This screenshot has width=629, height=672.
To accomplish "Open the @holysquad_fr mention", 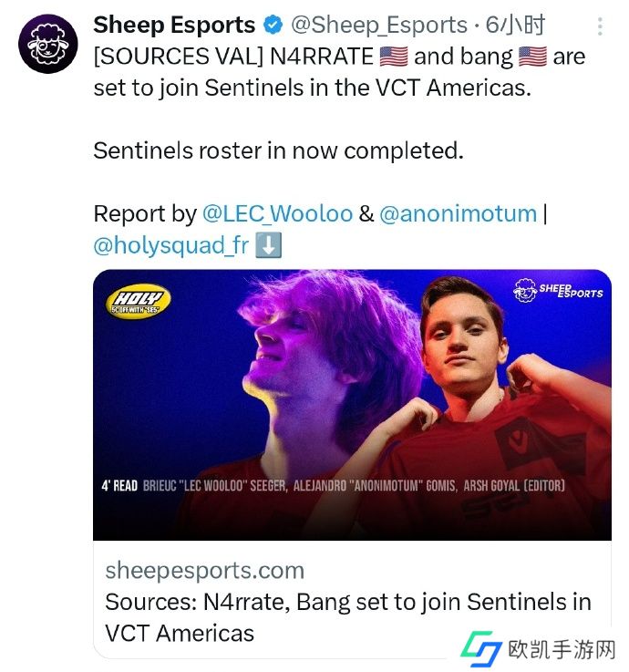I will (170, 247).
